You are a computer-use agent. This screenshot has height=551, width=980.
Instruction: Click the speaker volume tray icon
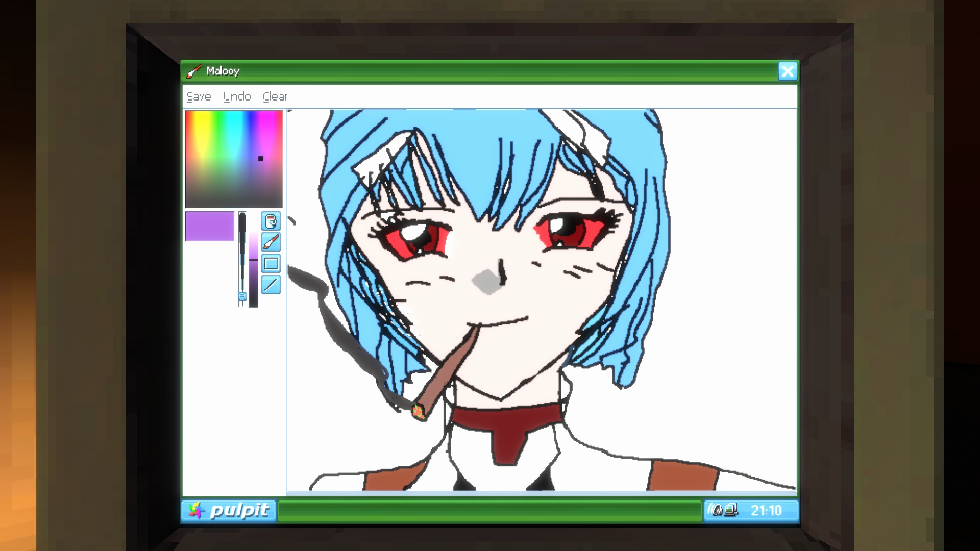pyautogui.click(x=717, y=510)
